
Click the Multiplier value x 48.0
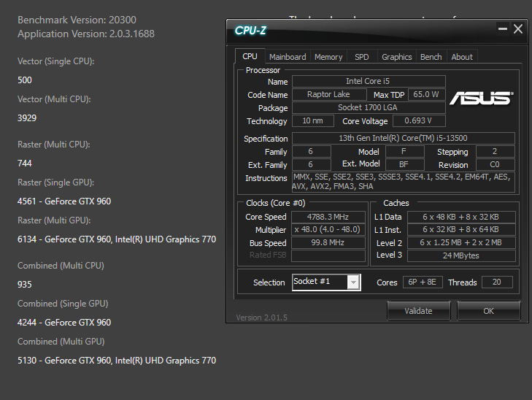tap(328, 230)
